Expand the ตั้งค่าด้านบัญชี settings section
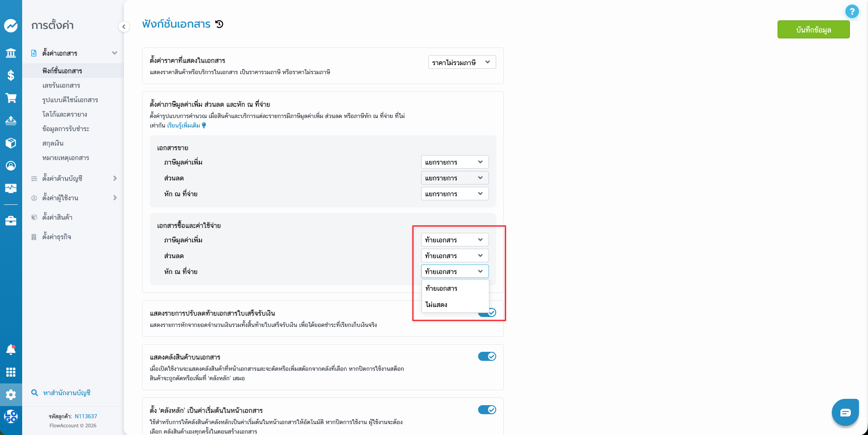 114,178
